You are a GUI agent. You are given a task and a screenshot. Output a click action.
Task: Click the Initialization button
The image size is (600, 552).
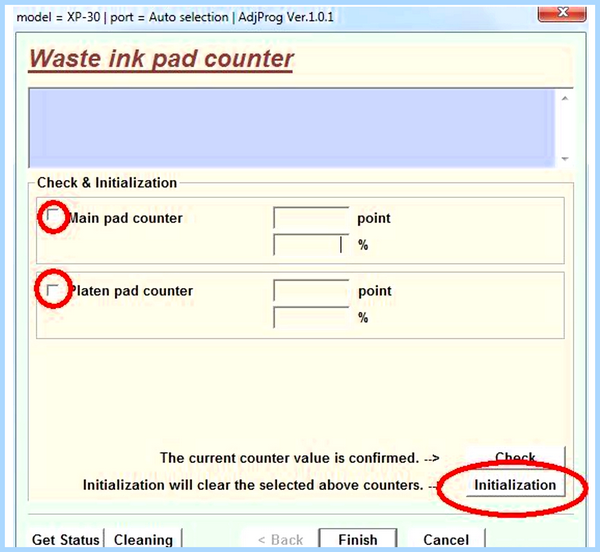[x=515, y=485]
